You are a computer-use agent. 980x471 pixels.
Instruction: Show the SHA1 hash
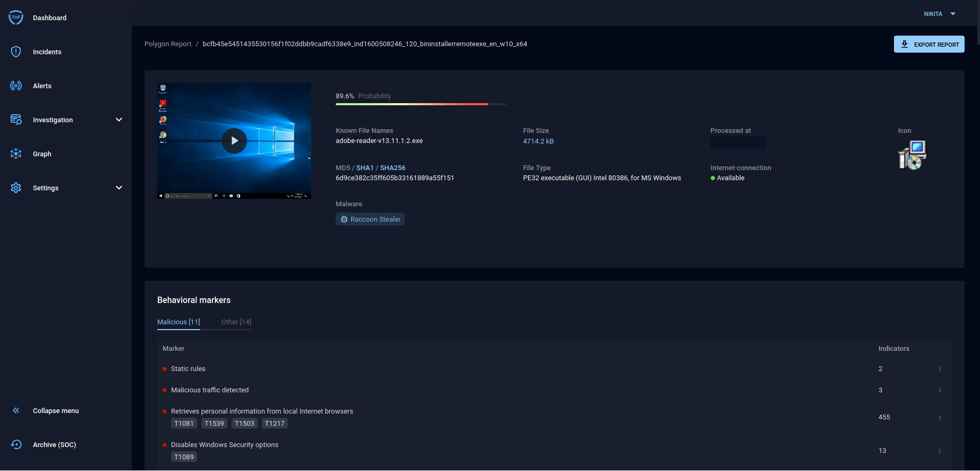click(365, 167)
